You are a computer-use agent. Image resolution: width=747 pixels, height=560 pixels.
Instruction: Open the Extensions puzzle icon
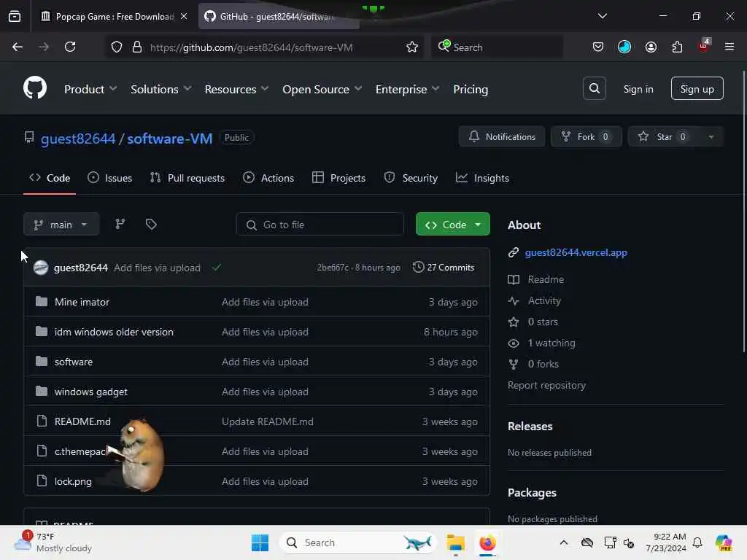tap(677, 47)
